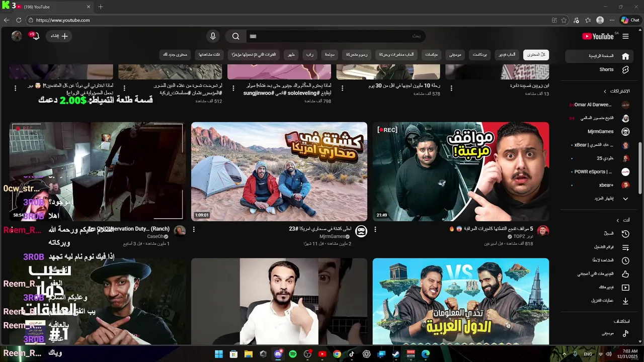This screenshot has width=644, height=362.
Task: Focus the YouTube search field
Action: click(335, 36)
